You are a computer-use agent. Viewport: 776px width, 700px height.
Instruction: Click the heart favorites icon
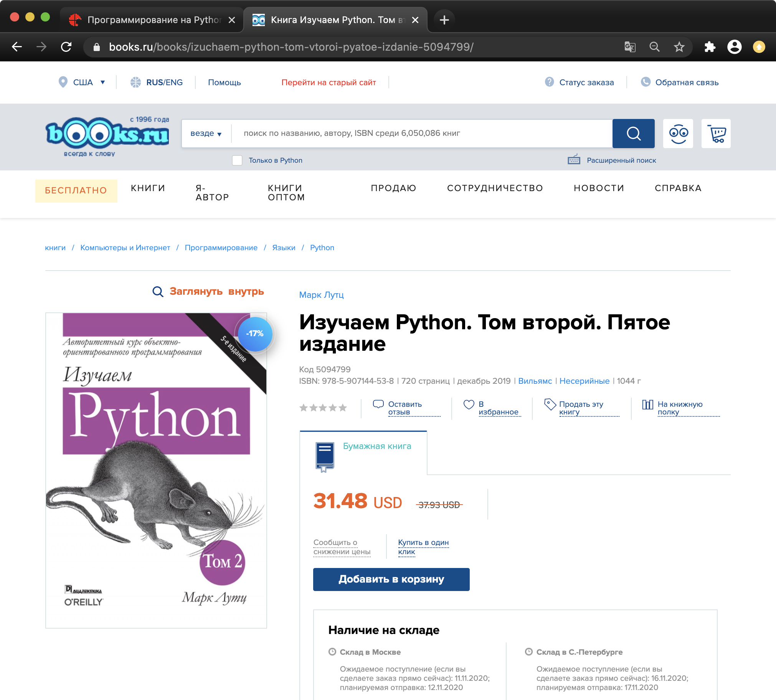point(468,404)
